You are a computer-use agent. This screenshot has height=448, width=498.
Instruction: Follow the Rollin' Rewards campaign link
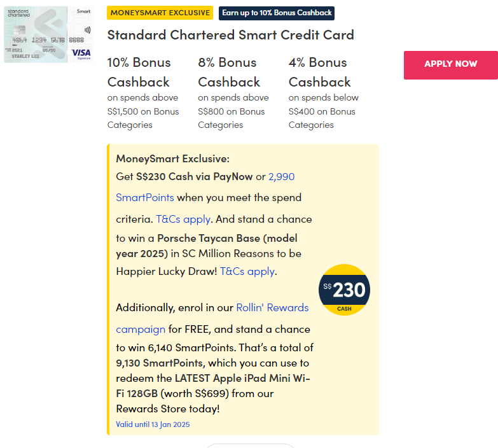(x=272, y=308)
